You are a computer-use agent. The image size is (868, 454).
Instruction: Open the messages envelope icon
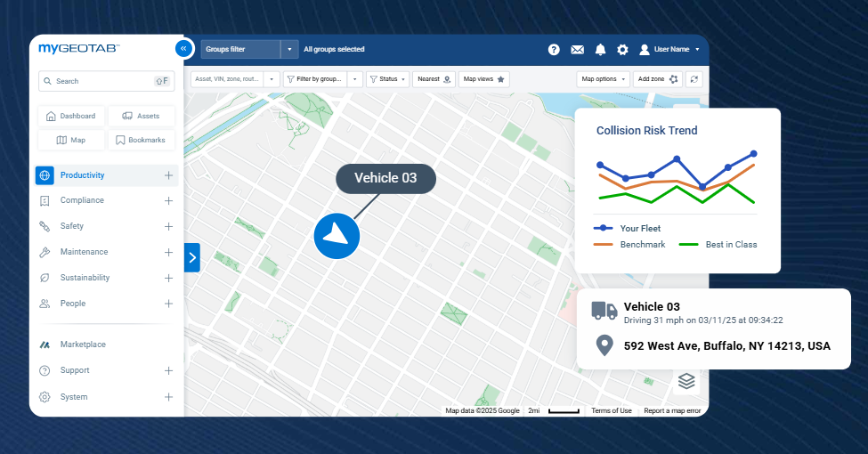(578, 50)
